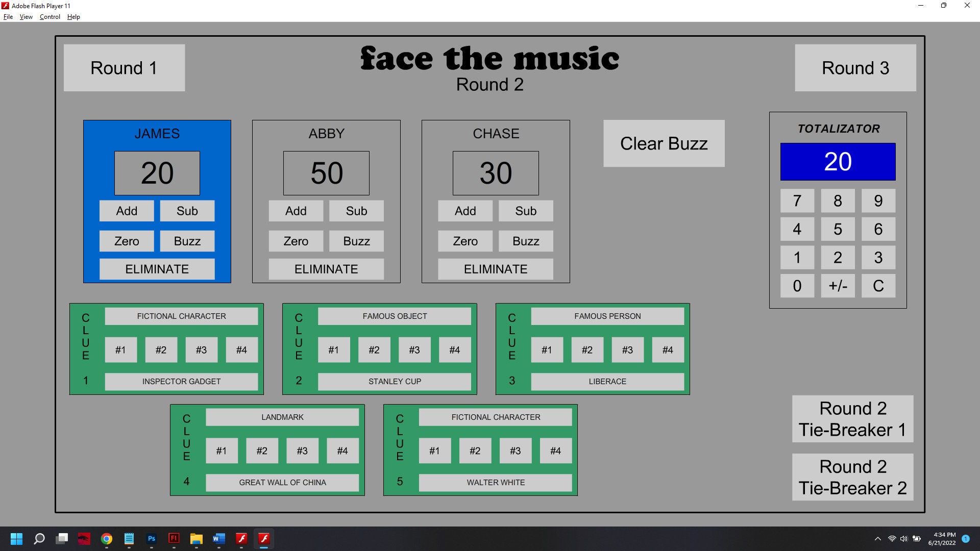Reveal clue #4 for LANDMARK
Viewport: 980px width, 551px height.
342,450
